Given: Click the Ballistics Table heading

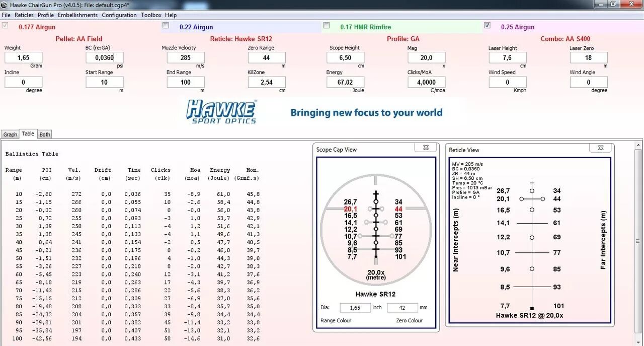Looking at the screenshot, I should pos(32,154).
